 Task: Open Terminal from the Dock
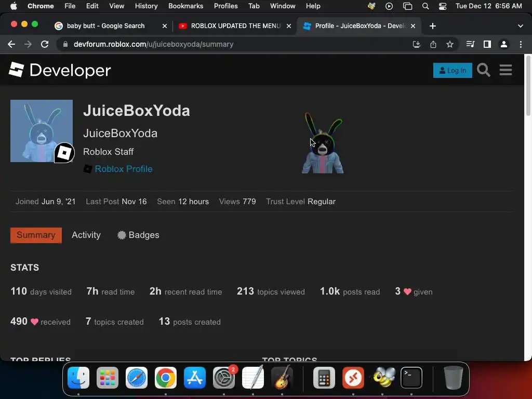pyautogui.click(x=411, y=378)
